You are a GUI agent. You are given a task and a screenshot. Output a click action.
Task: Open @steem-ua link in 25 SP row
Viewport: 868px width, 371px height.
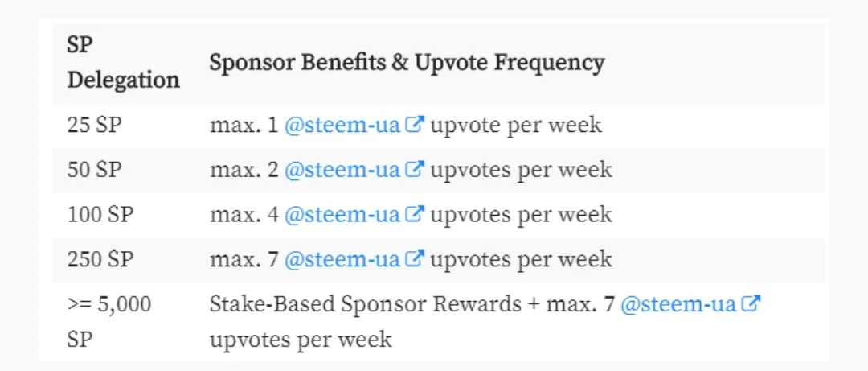point(354,126)
